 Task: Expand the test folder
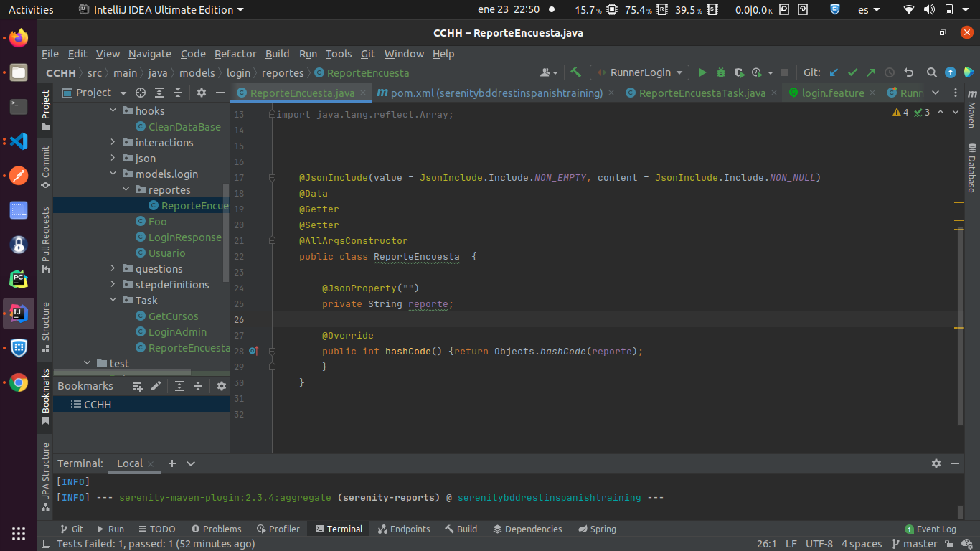[x=87, y=363]
